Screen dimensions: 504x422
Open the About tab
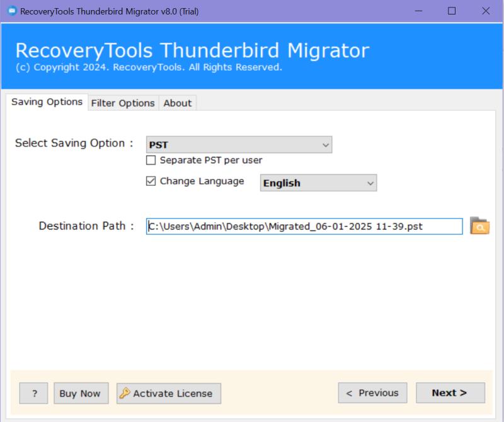(178, 103)
